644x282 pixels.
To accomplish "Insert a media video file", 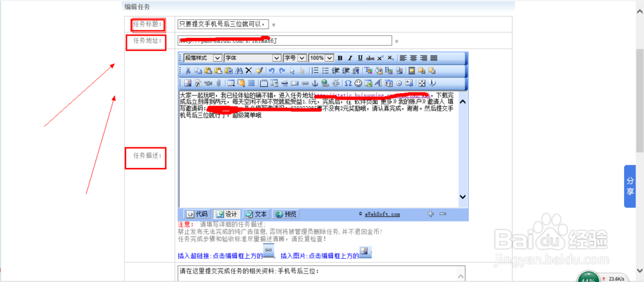I will tap(208, 83).
